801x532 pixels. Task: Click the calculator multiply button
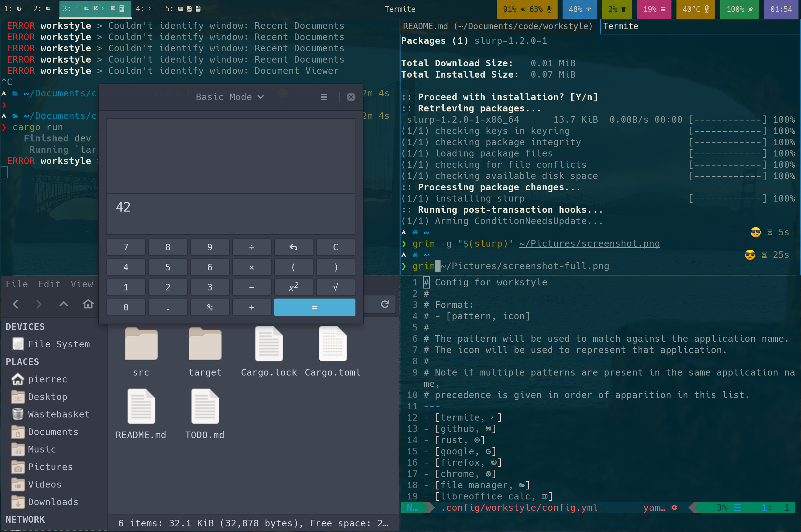click(x=252, y=267)
